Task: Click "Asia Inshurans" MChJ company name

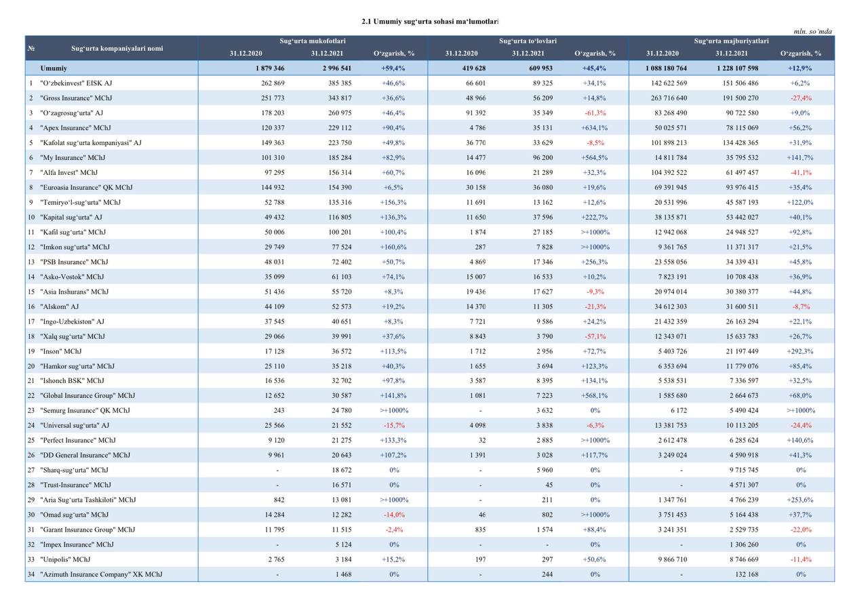Action: click(74, 292)
